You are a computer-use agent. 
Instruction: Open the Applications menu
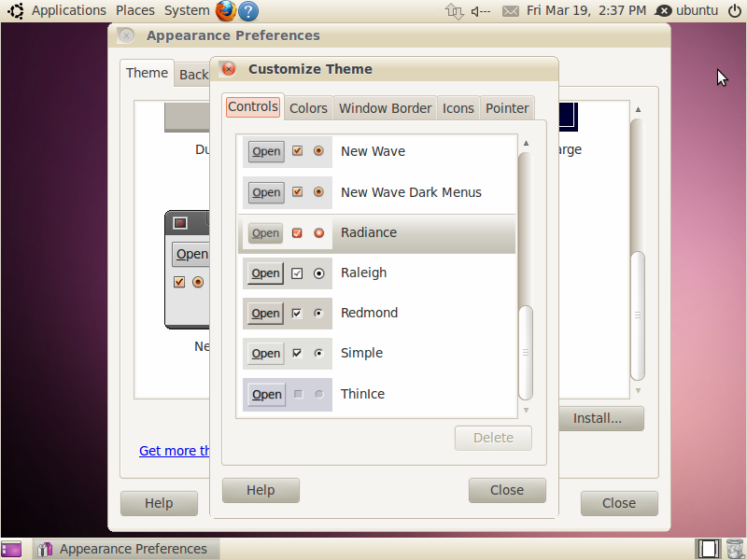click(x=68, y=10)
